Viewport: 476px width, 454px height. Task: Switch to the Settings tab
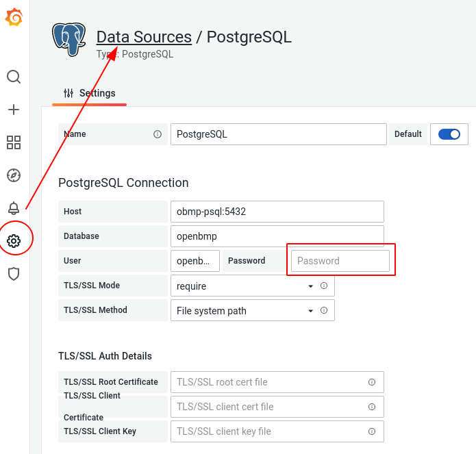point(90,93)
